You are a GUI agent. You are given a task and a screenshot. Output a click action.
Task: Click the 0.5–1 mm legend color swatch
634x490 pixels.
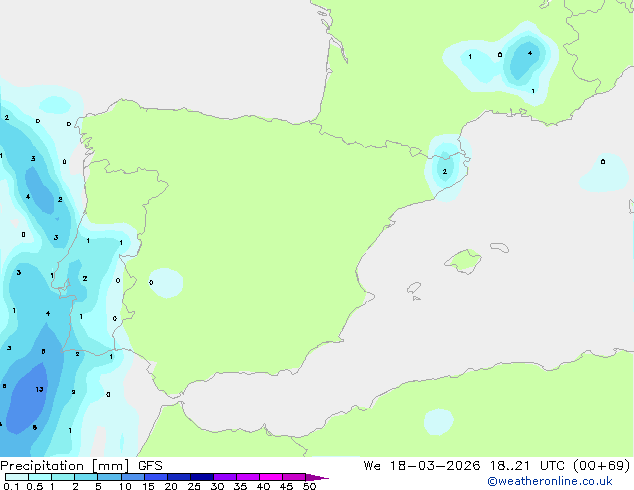(x=40, y=477)
